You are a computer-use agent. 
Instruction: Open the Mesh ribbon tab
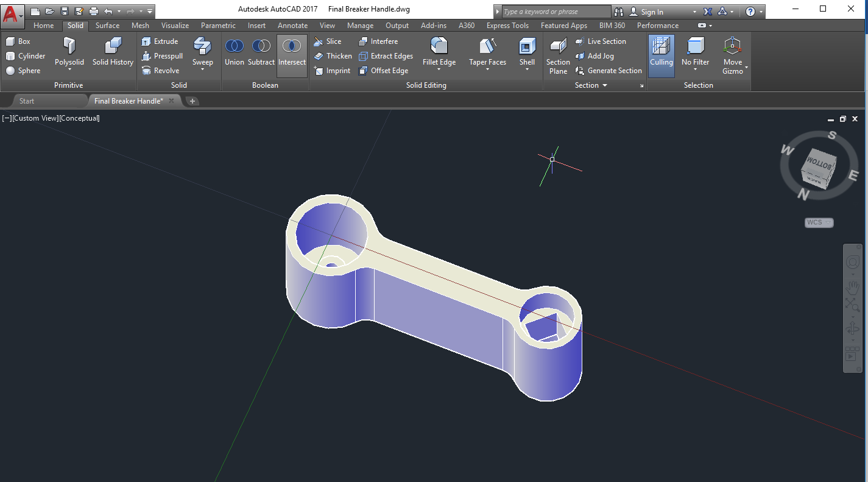140,26
